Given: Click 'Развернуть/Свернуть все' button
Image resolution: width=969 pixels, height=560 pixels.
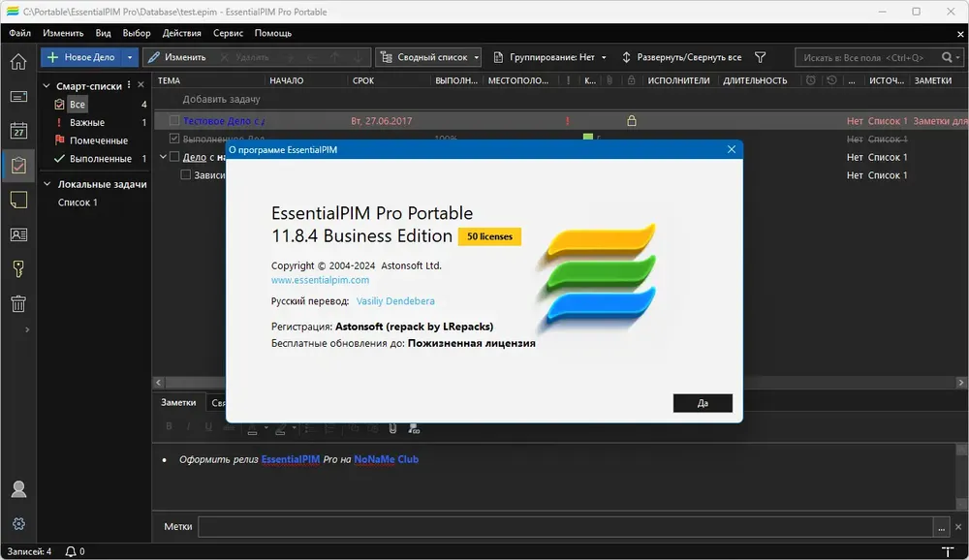Looking at the screenshot, I should (x=681, y=57).
